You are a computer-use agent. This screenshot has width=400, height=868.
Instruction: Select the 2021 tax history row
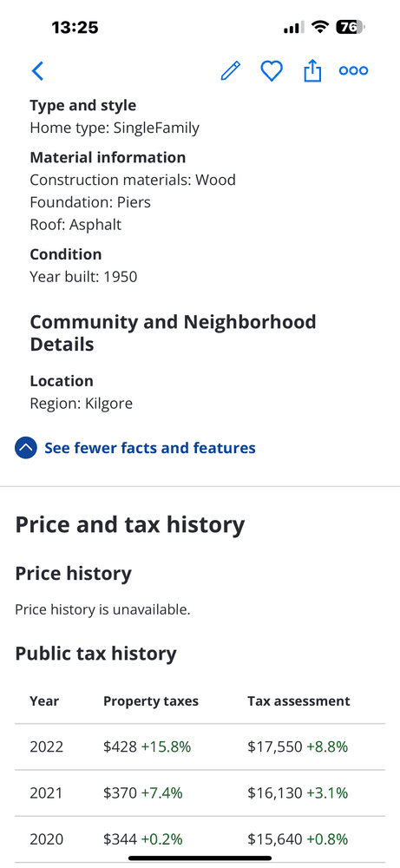200,793
